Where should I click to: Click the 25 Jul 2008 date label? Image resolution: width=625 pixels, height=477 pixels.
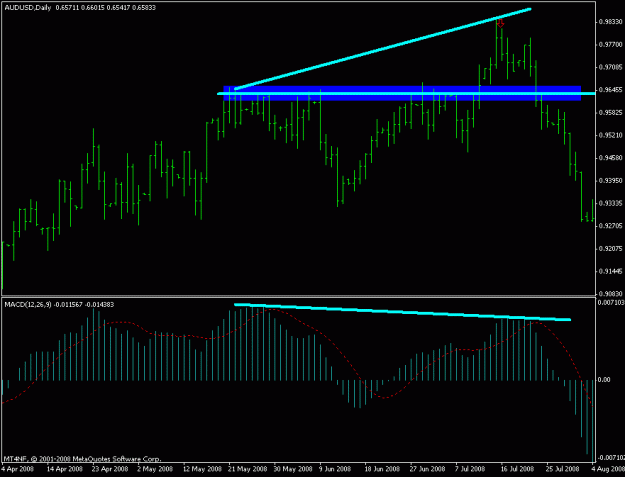click(562, 469)
